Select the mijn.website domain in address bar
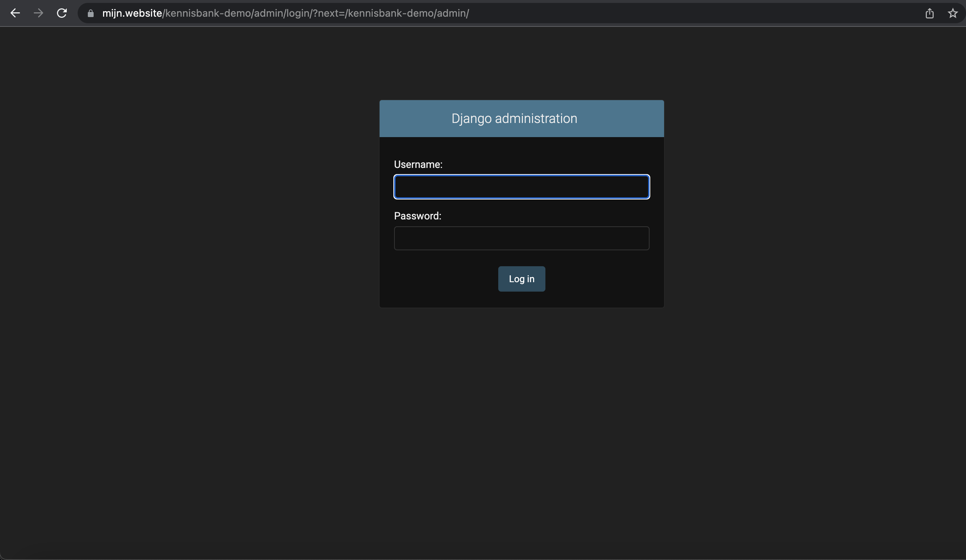The width and height of the screenshot is (966, 560). tap(132, 13)
